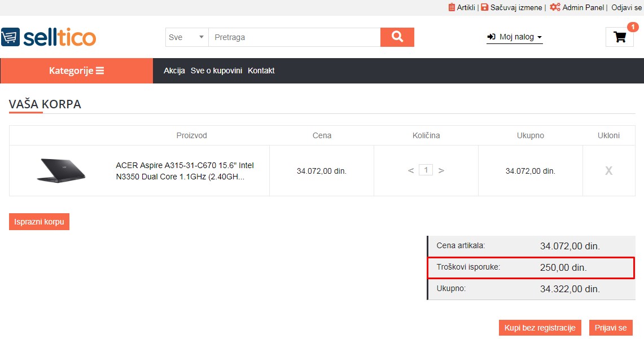Click the Cena column header
This screenshot has height=339, width=644.
click(322, 135)
